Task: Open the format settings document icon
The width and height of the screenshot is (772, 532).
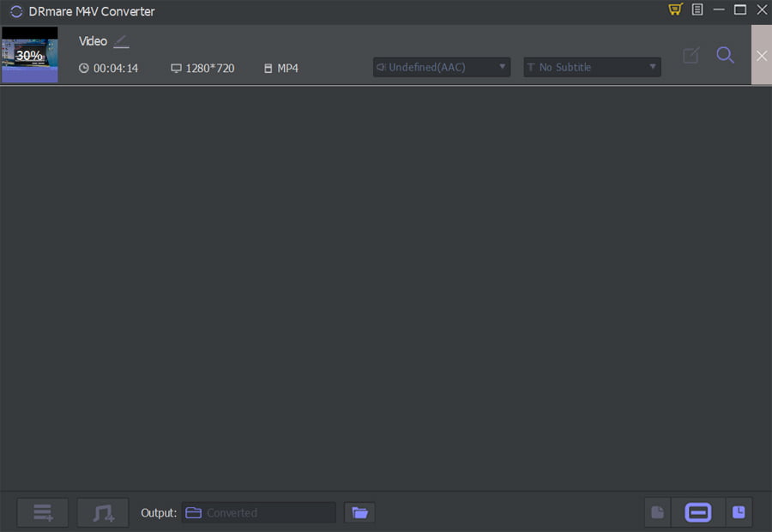Action: 657,513
